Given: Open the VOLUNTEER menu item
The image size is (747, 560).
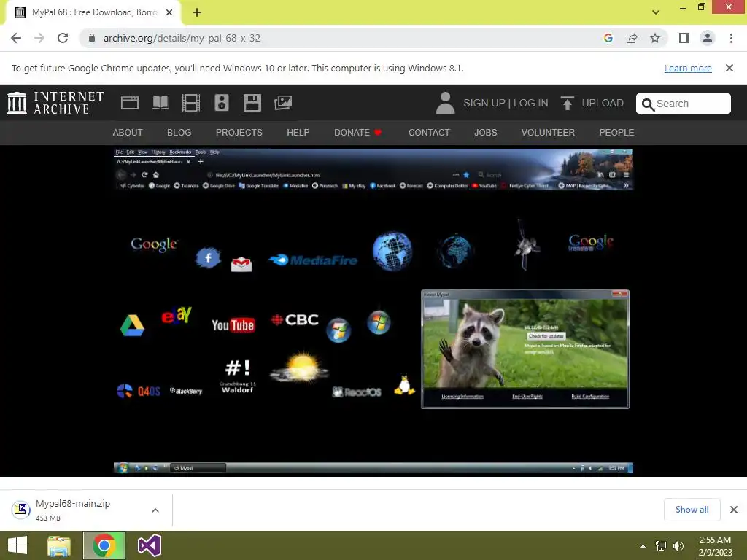Looking at the screenshot, I should pos(548,133).
